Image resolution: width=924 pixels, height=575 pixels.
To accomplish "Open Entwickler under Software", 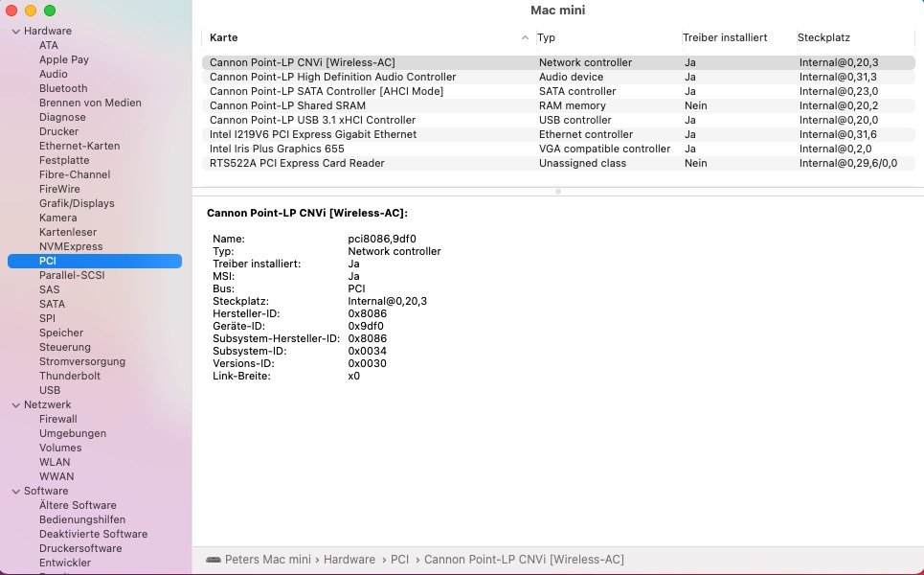I will coord(65,563).
